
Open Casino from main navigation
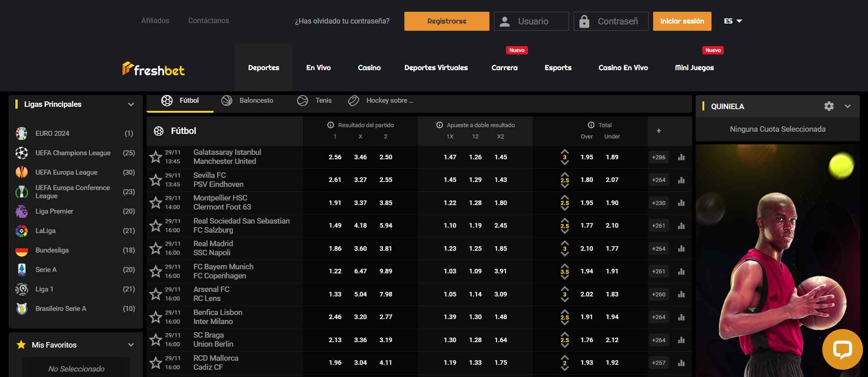(369, 67)
